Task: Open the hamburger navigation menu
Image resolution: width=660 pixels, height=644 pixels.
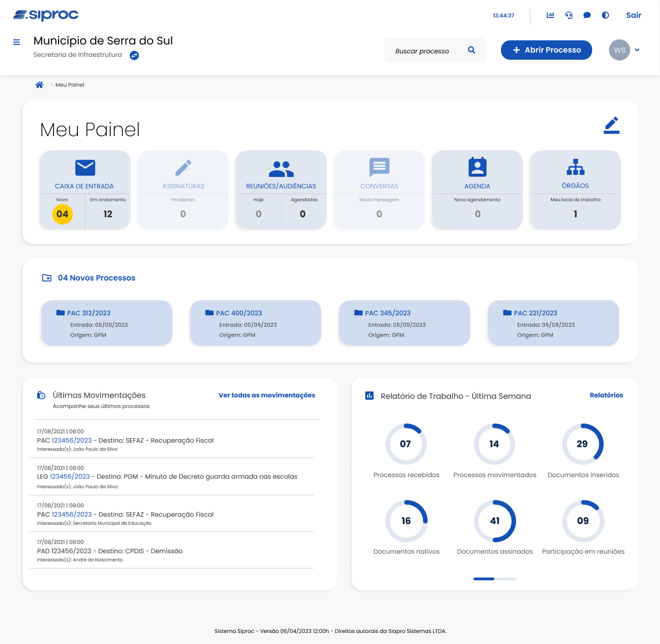Action: point(16,42)
